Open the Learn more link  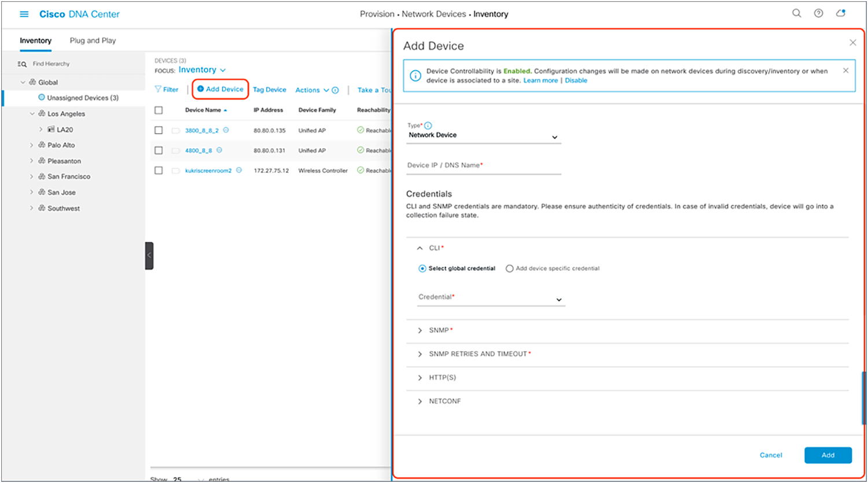(x=540, y=80)
